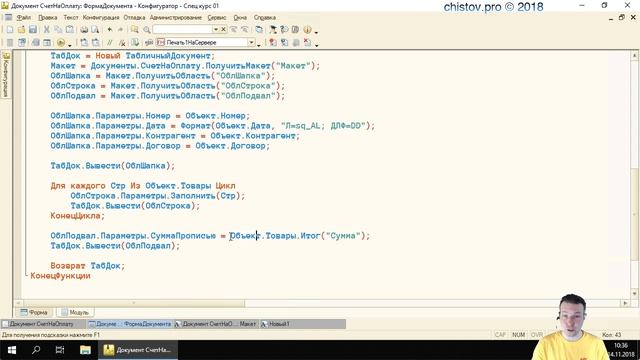Click the Open file folder icon

coord(21,30)
